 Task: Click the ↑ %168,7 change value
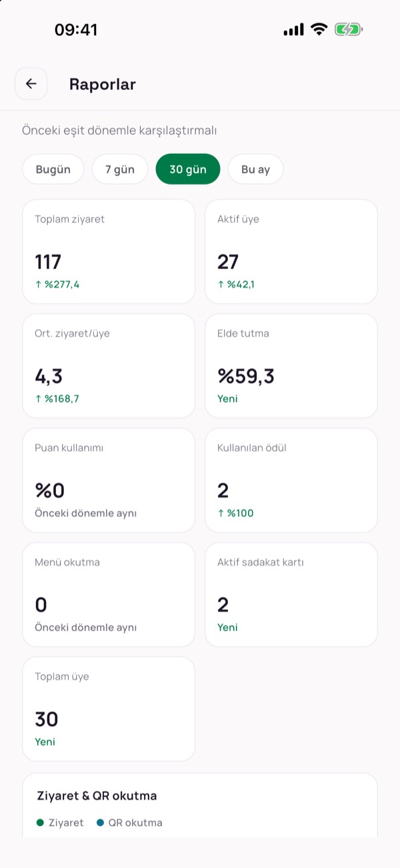[57, 399]
